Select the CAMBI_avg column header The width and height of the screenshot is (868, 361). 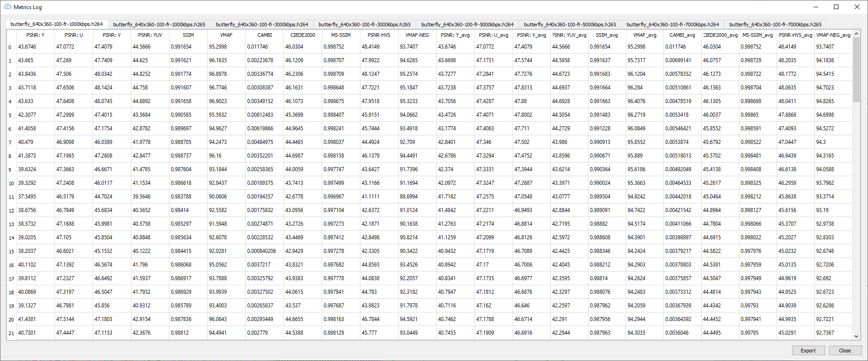coord(682,35)
